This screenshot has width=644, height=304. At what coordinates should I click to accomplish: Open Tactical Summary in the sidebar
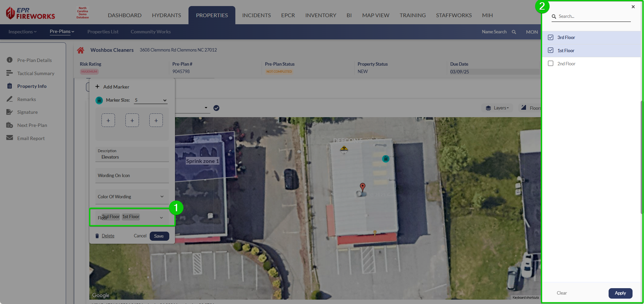point(35,73)
